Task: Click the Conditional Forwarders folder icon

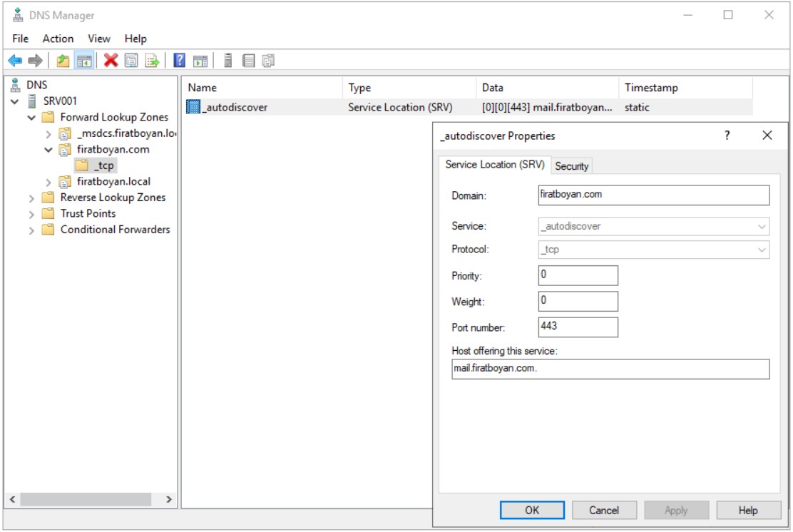Action: pos(48,229)
